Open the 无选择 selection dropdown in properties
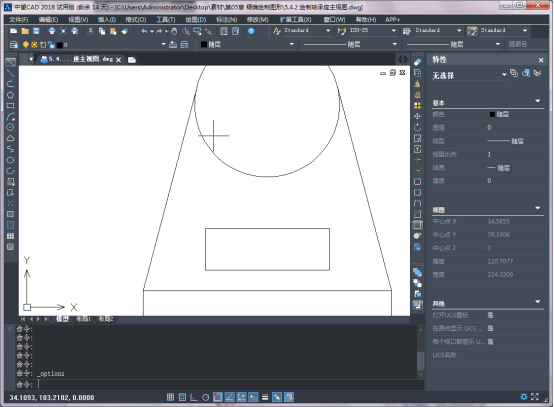 coord(504,75)
